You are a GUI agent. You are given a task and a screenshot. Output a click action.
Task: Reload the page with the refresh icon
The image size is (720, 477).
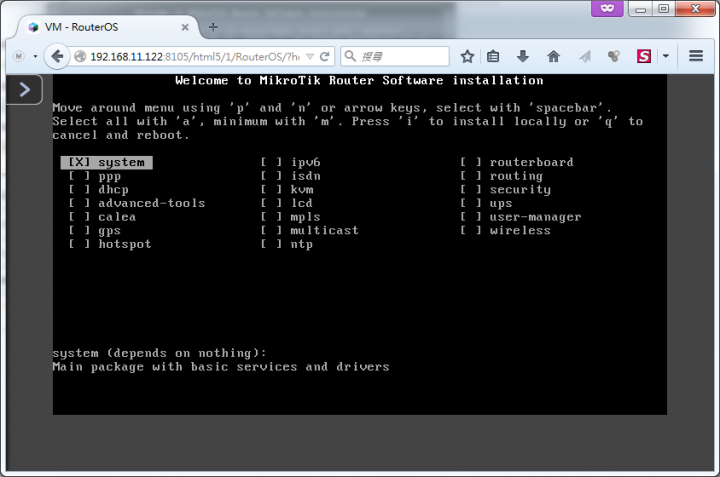point(325,56)
